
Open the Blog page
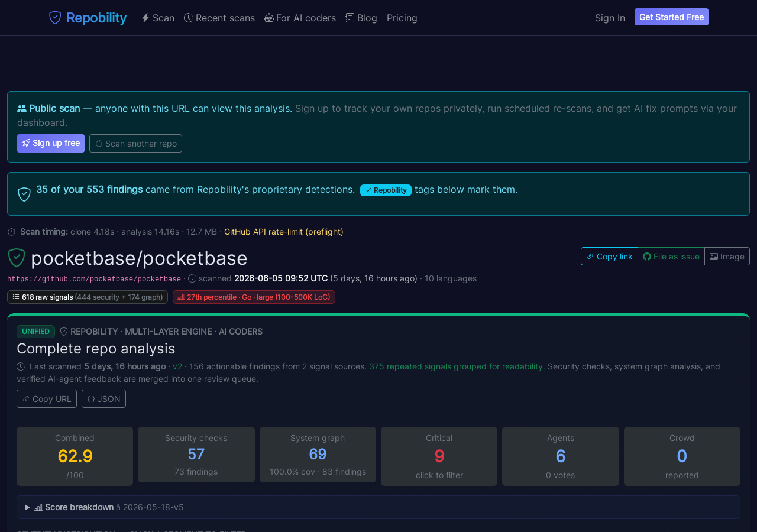[x=361, y=18]
